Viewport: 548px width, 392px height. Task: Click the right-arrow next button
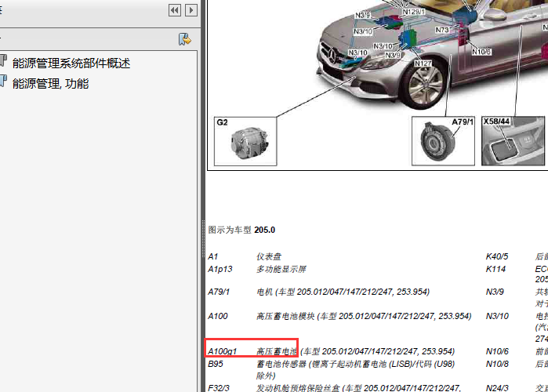[191, 10]
